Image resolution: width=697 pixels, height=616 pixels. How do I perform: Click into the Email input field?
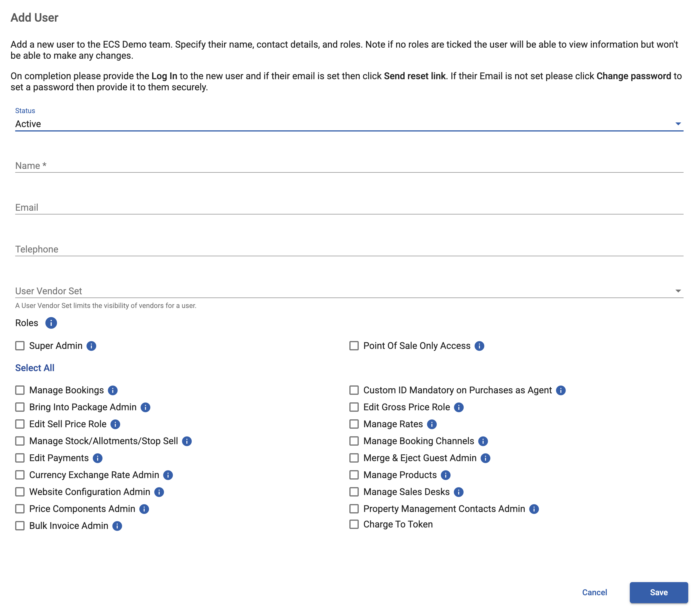[348, 207]
